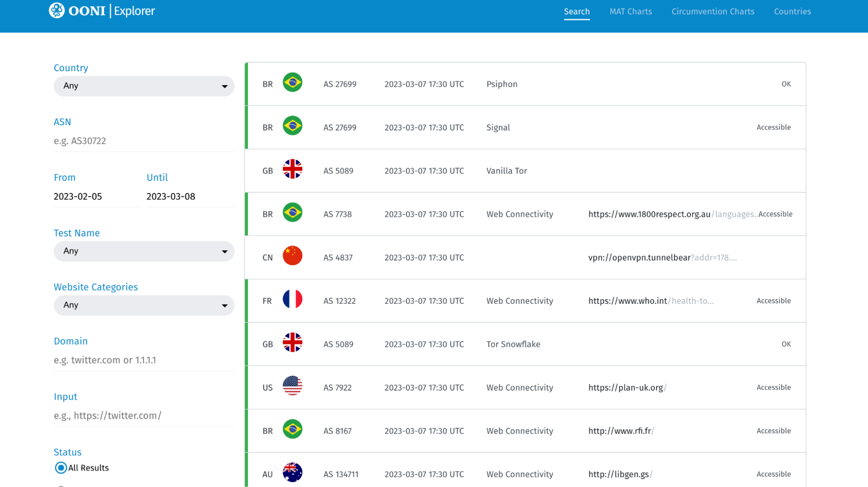Click UK flag in Vanilla Tor row
Image resolution: width=868 pixels, height=487 pixels.
tap(292, 169)
